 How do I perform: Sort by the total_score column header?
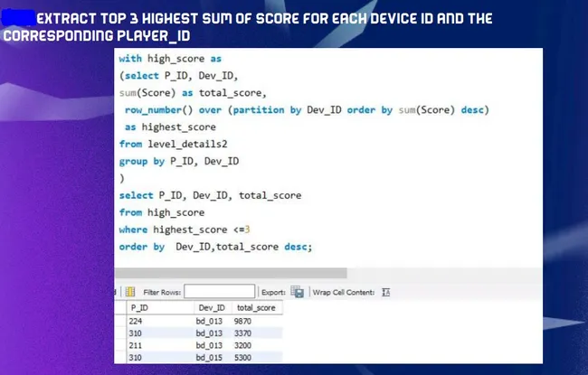[x=257, y=307]
